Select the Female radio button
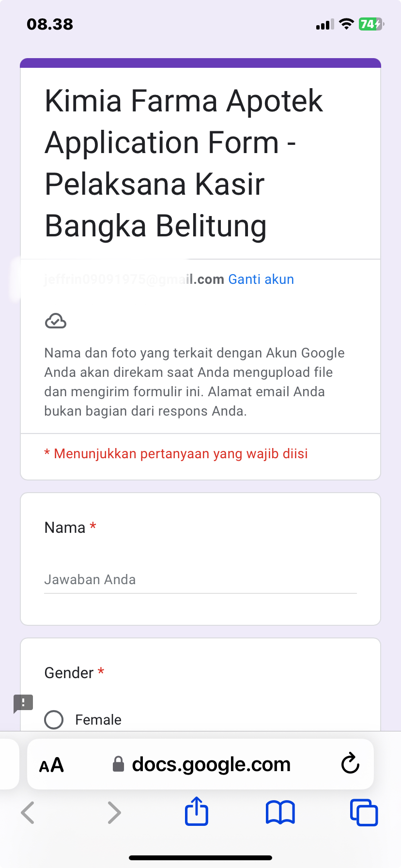The width and height of the screenshot is (401, 868). pyautogui.click(x=54, y=720)
